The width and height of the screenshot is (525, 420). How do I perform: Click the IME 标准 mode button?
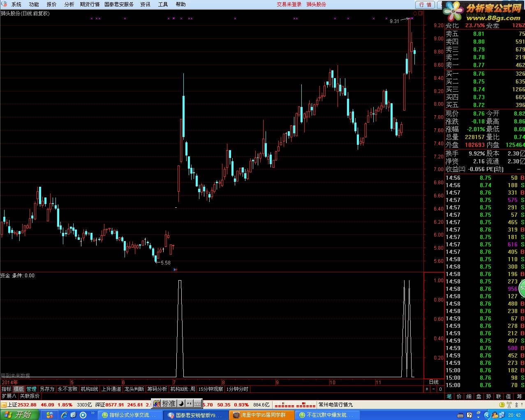click(x=169, y=404)
